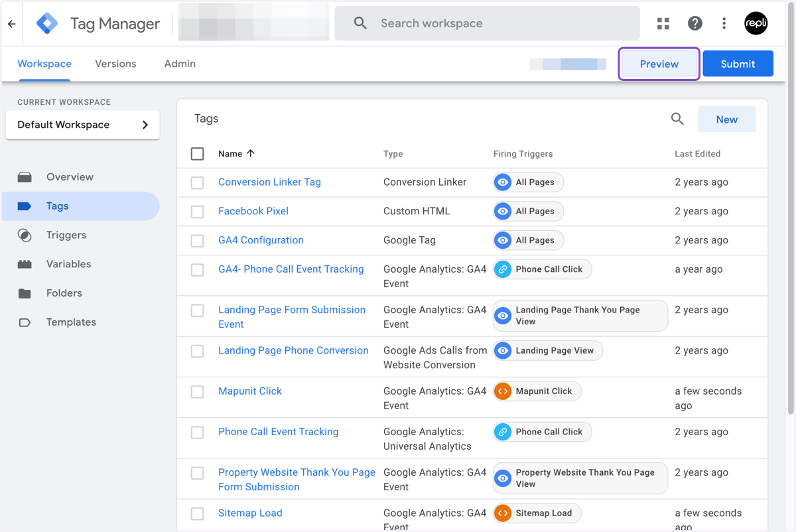
Task: Click the Submit button
Action: (x=738, y=64)
